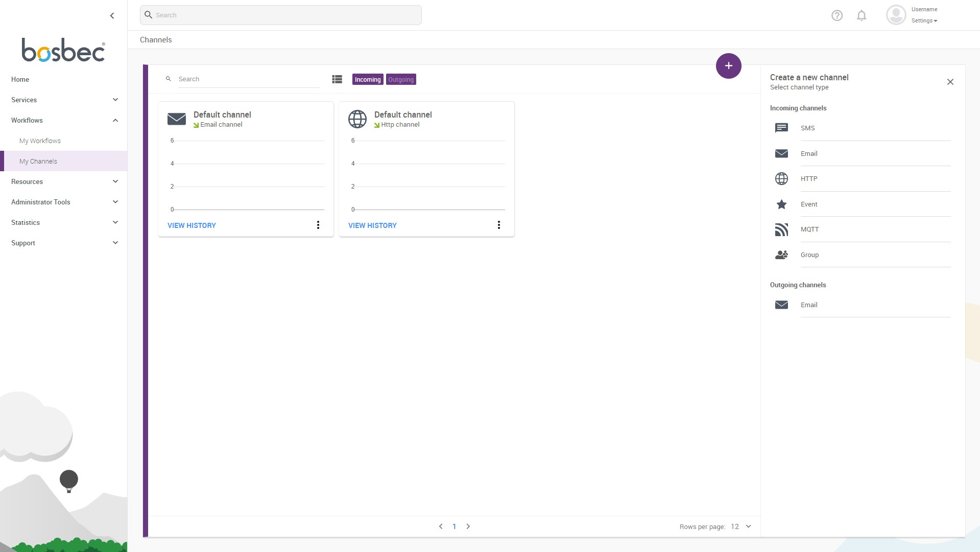Click the user avatar icon
980x552 pixels.
click(x=896, y=15)
